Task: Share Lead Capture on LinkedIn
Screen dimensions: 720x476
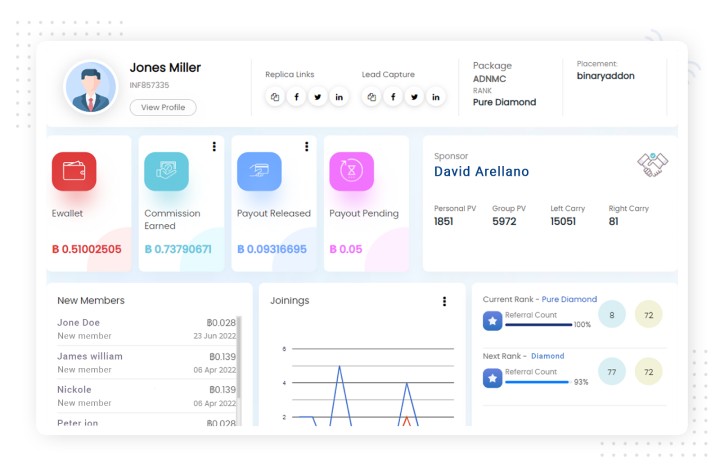Action: click(x=436, y=97)
